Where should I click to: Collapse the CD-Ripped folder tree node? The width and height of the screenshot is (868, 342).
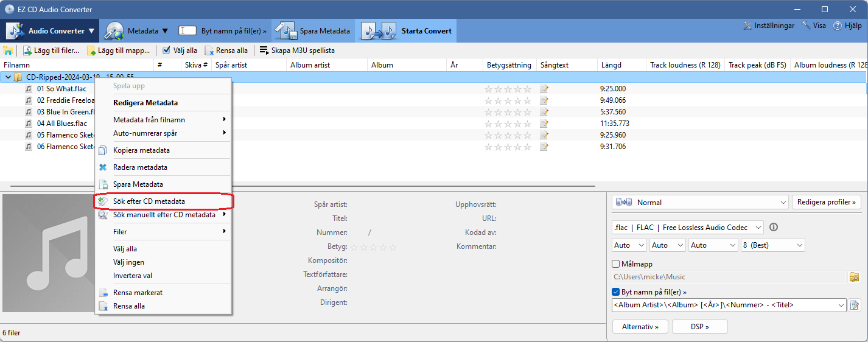pyautogui.click(x=8, y=77)
